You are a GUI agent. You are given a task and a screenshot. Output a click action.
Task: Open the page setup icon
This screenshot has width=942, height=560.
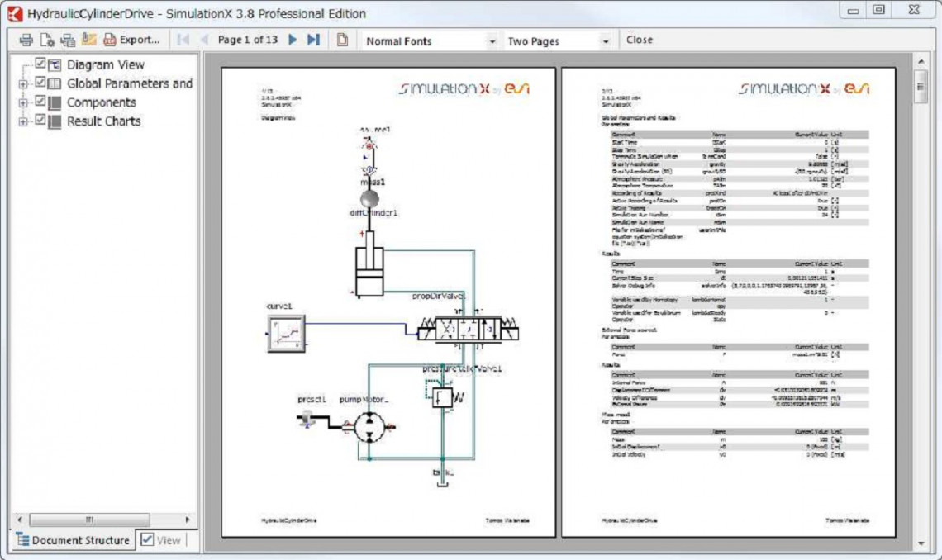pos(47,40)
